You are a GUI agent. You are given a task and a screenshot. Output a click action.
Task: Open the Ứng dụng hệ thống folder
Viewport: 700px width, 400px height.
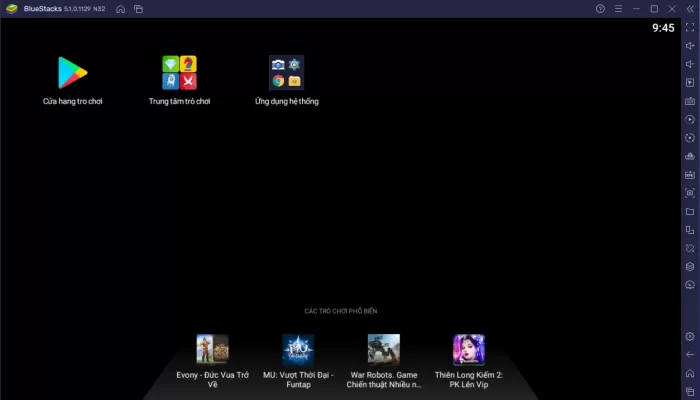pos(286,72)
